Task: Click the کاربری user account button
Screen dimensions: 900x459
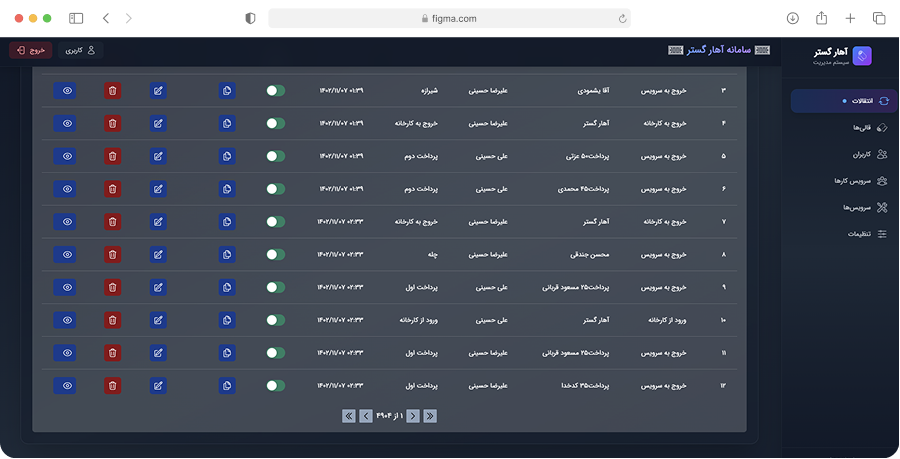Action: [80, 49]
